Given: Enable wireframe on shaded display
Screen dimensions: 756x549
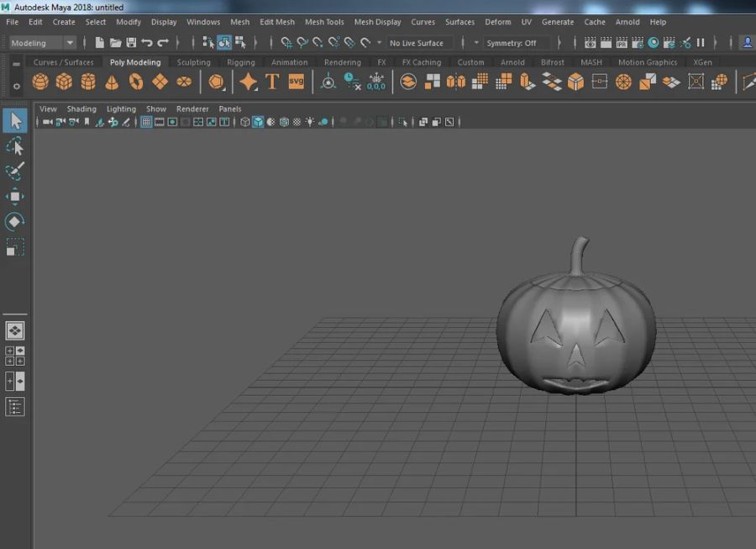Looking at the screenshot, I should 284,122.
